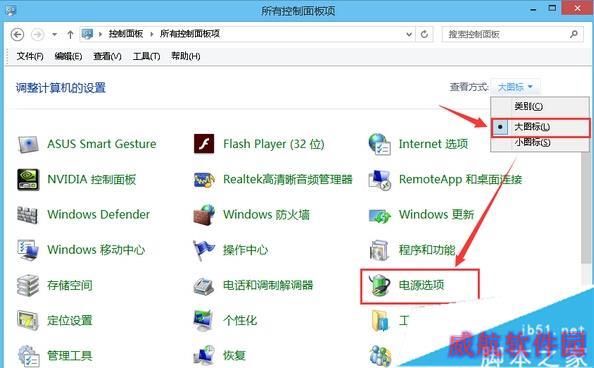Click the control panel icon in address bar
The width and height of the screenshot is (594, 368).
pos(87,34)
